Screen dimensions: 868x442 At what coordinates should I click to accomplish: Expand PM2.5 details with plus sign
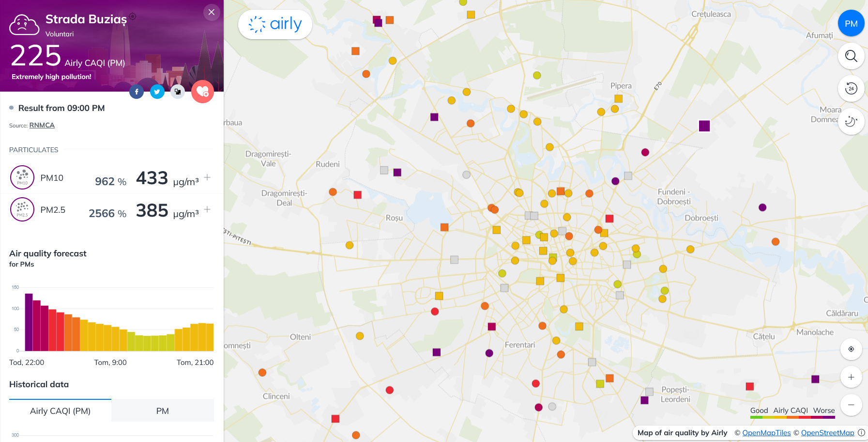207,209
